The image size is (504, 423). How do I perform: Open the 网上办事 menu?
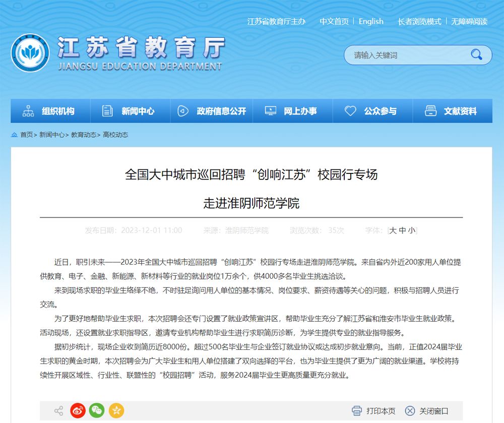293,111
